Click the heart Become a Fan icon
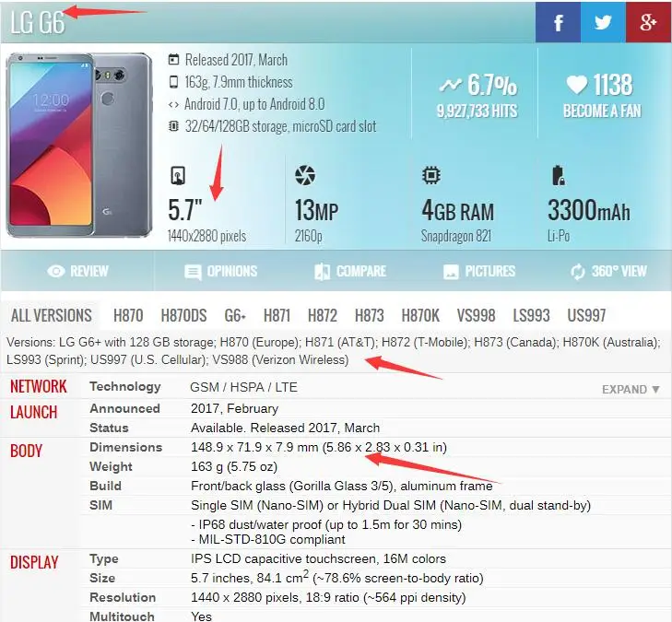This screenshot has height=622, width=672. click(577, 85)
